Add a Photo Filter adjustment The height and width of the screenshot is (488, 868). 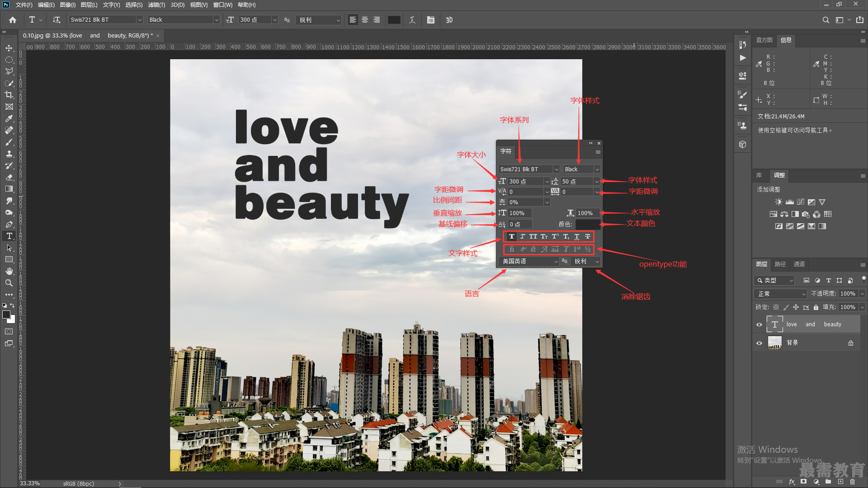[x=806, y=214]
